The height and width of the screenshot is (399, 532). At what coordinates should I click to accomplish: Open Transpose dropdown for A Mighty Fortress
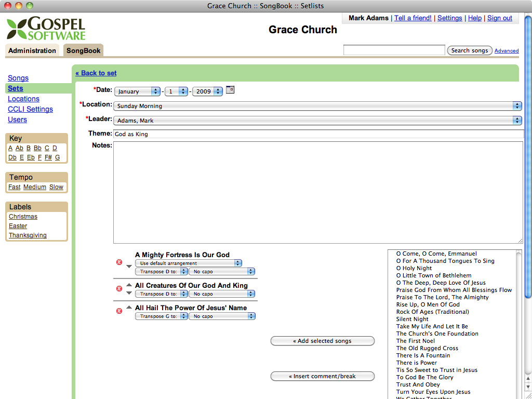pyautogui.click(x=161, y=271)
